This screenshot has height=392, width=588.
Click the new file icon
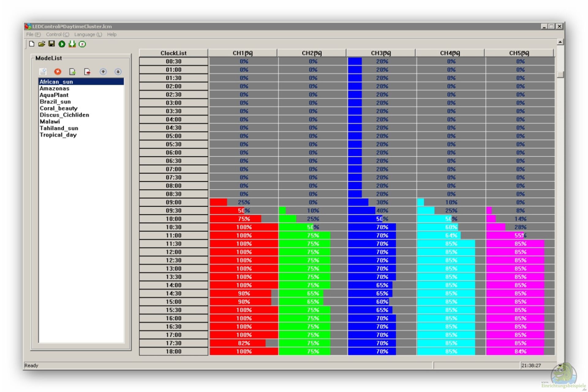pyautogui.click(x=32, y=44)
